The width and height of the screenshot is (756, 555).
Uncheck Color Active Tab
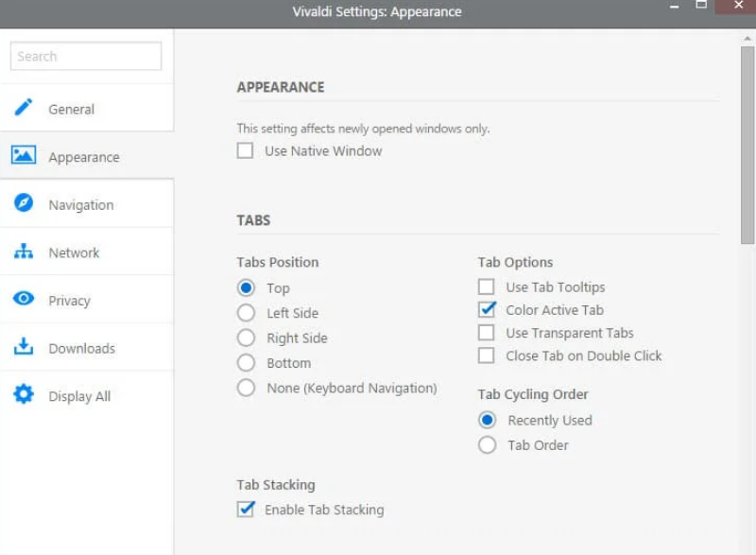click(486, 309)
